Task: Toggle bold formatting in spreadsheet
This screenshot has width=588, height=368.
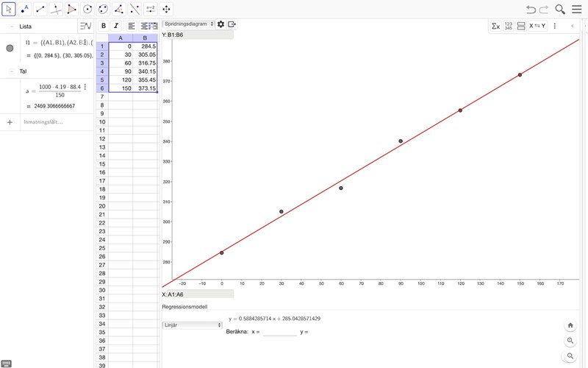Action: [104, 26]
